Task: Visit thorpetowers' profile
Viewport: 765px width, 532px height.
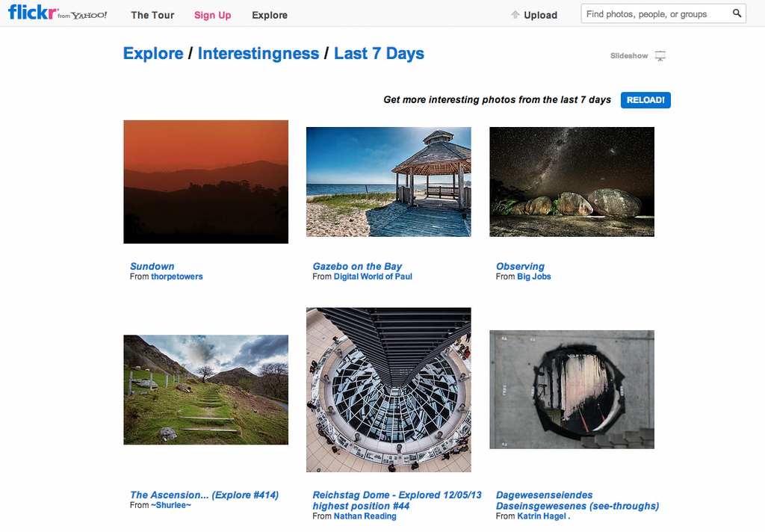Action: coord(176,276)
